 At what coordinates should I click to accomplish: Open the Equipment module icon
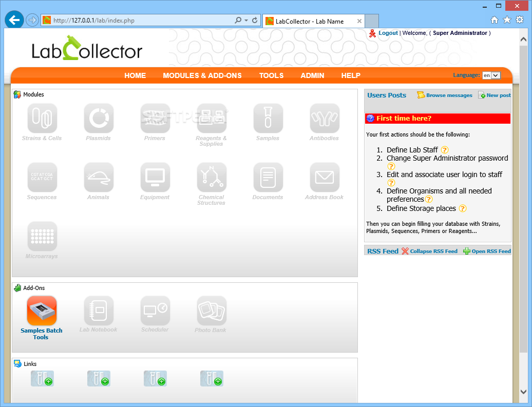(x=155, y=177)
